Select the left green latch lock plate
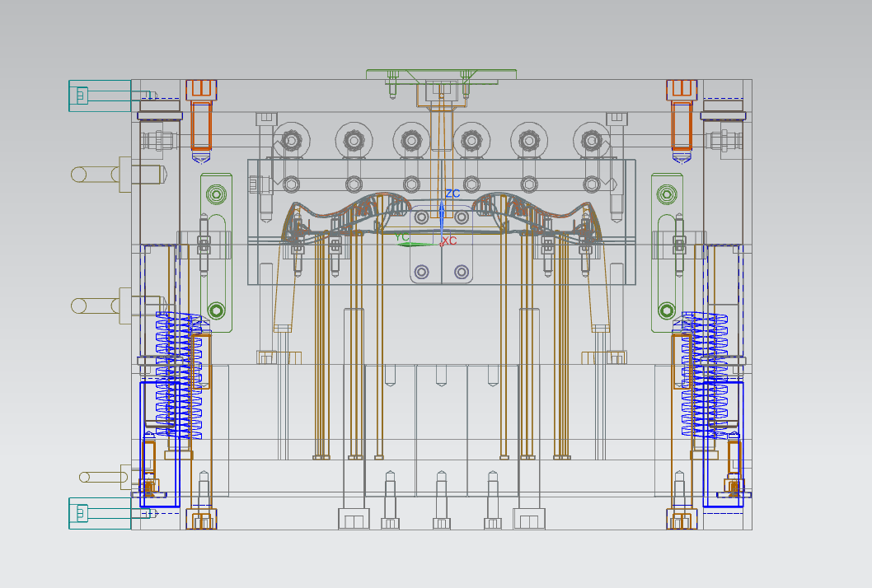872x588 pixels. click(x=216, y=253)
